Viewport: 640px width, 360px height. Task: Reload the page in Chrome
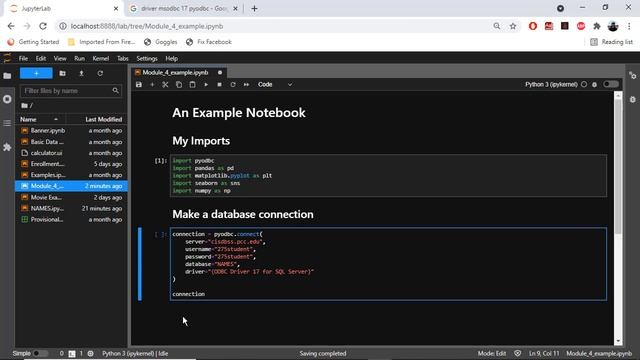pyautogui.click(x=43, y=26)
